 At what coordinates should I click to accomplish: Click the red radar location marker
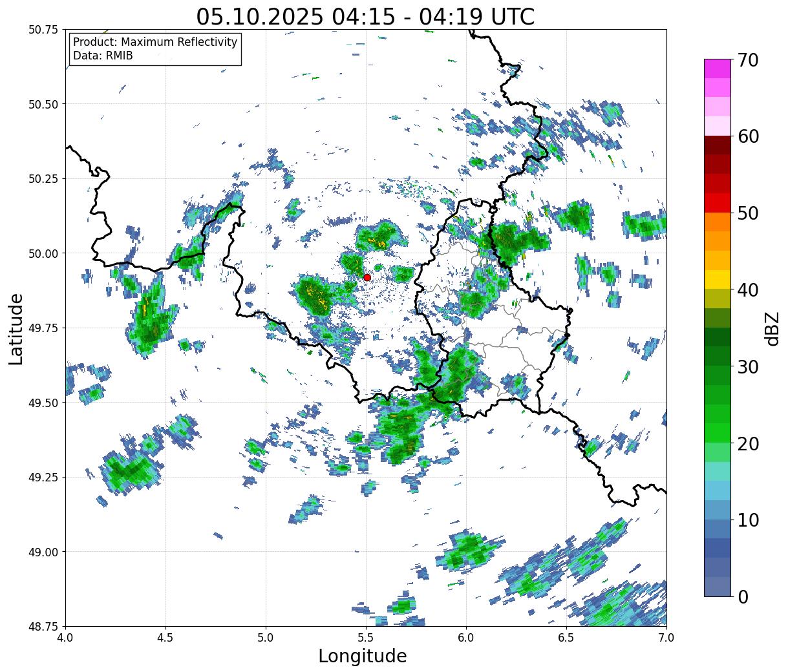[367, 277]
